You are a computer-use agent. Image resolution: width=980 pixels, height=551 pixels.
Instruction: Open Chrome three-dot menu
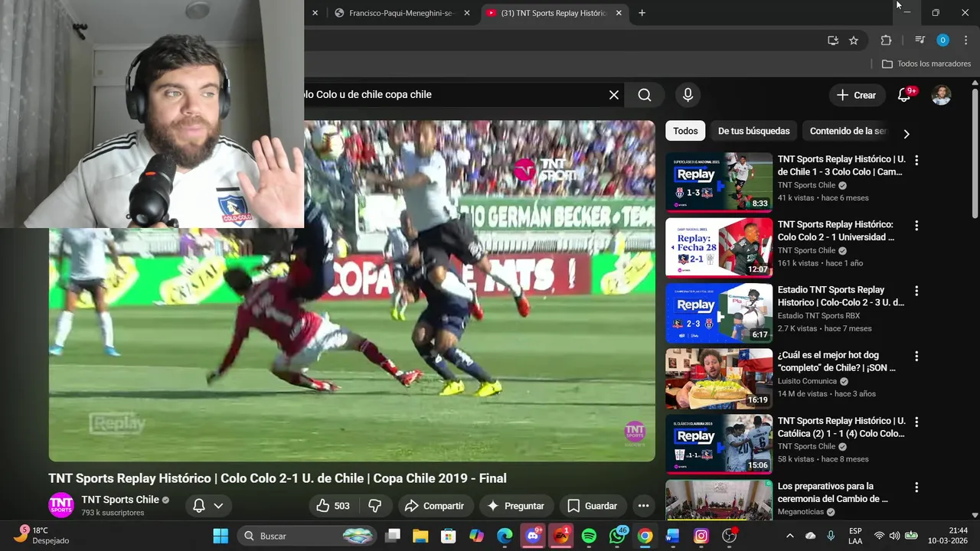pos(966,41)
